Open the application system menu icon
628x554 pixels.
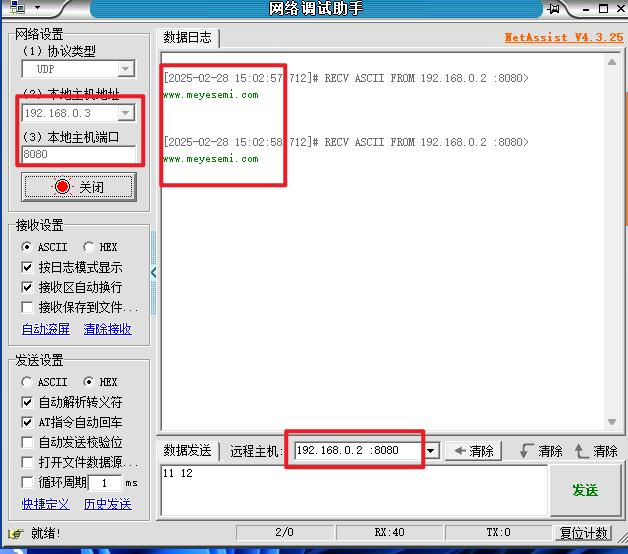[x=17, y=7]
